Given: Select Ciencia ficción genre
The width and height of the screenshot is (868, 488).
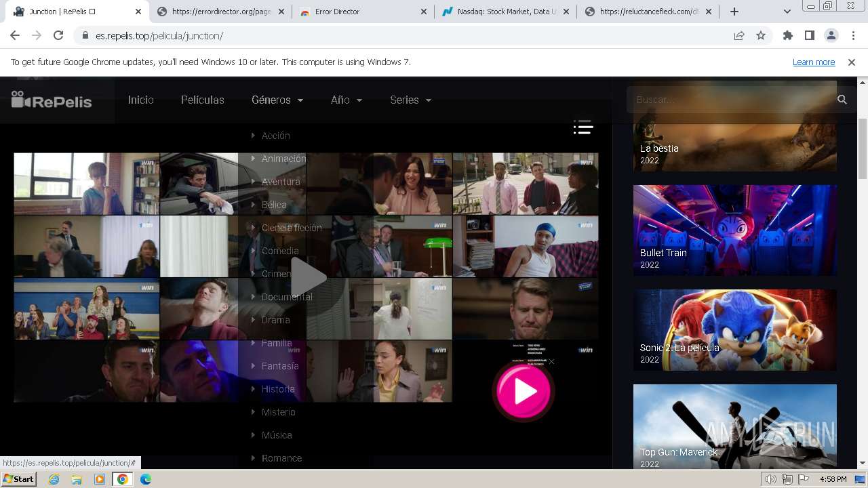Looking at the screenshot, I should tap(292, 228).
